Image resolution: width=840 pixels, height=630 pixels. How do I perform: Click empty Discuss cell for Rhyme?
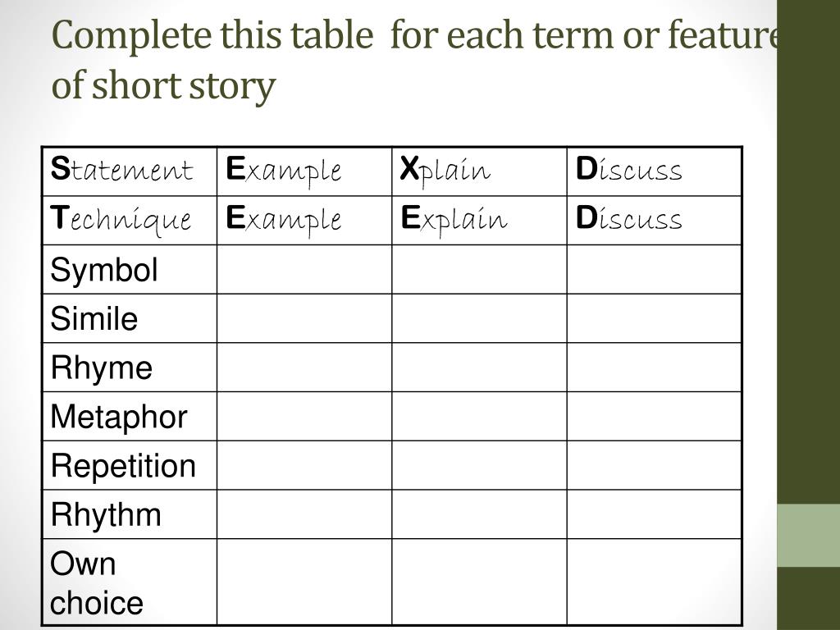[x=654, y=367]
